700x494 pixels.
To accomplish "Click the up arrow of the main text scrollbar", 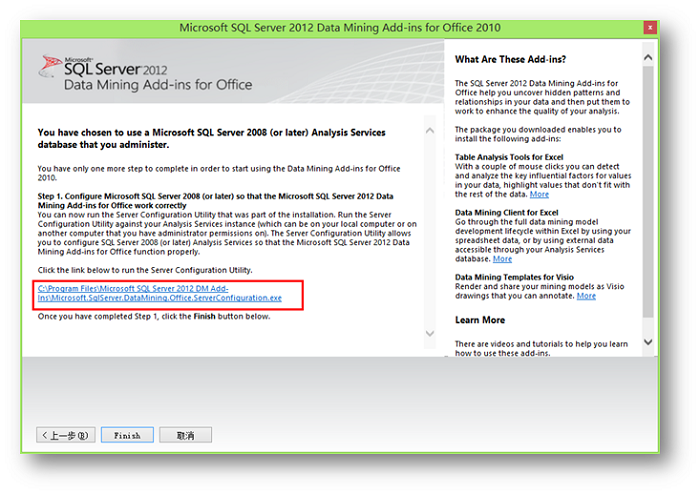I will pyautogui.click(x=430, y=131).
